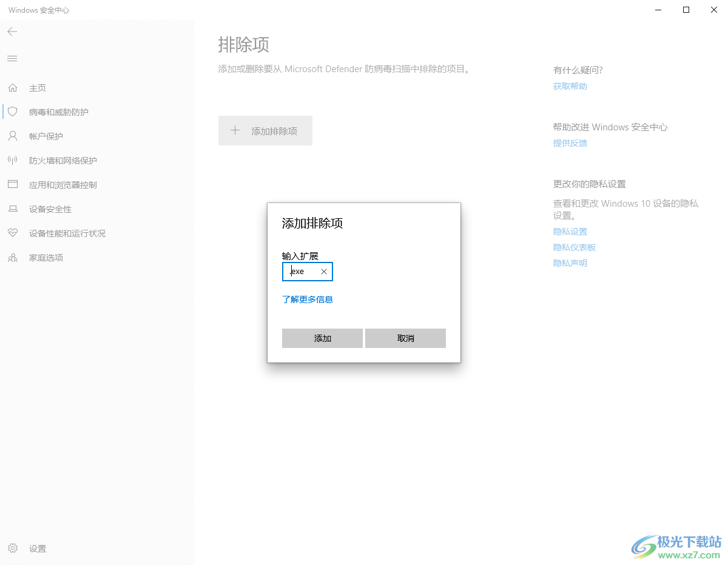Click the person icon for 帐户保护

pyautogui.click(x=12, y=136)
